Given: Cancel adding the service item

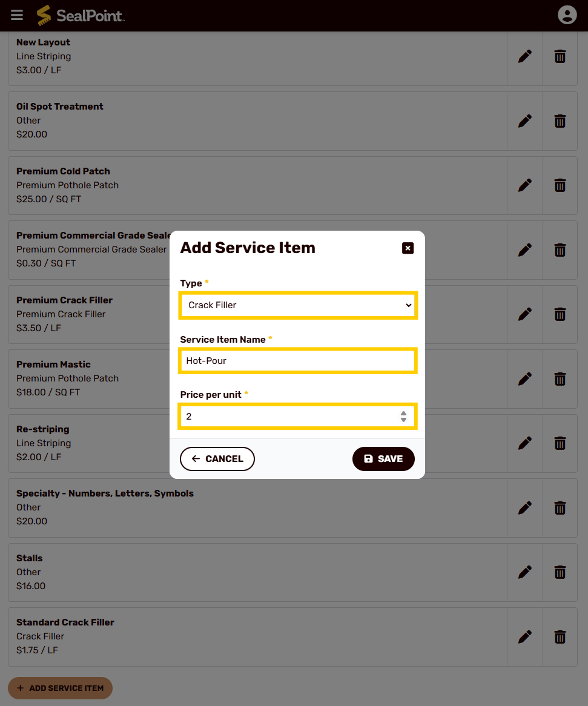Looking at the screenshot, I should pos(217,459).
